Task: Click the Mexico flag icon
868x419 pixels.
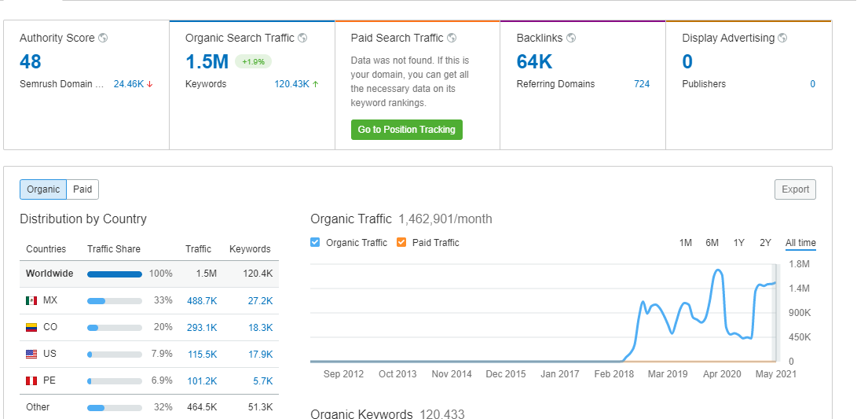Action: coord(31,300)
